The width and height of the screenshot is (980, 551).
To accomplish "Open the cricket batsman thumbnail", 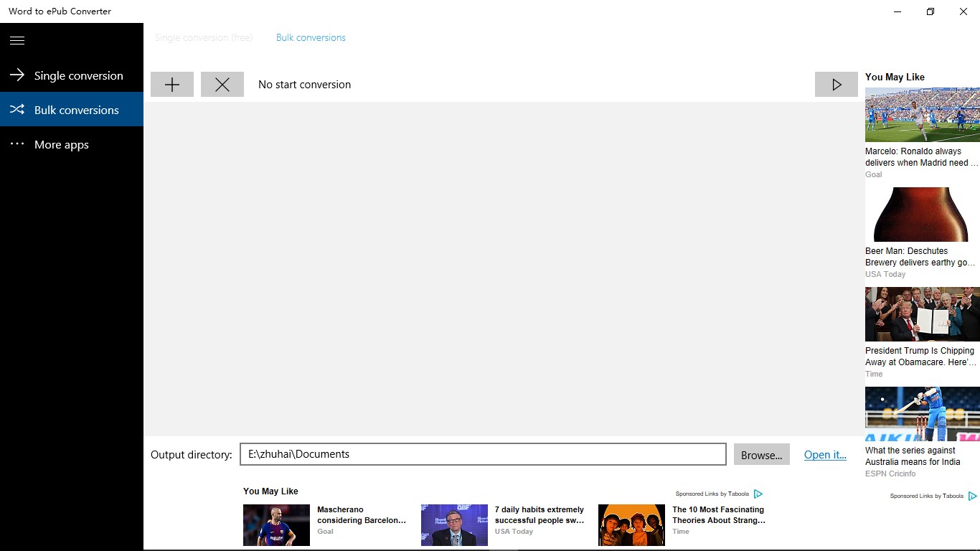I will 922,414.
